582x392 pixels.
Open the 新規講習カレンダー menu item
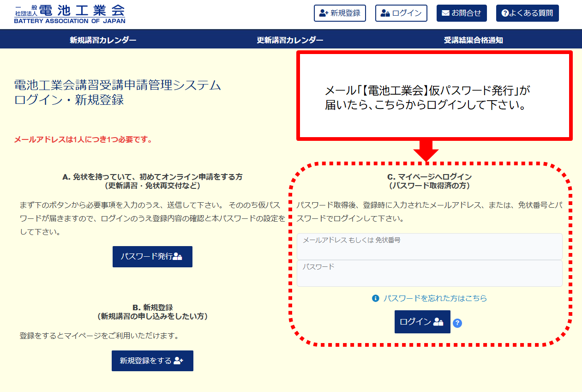(x=103, y=40)
